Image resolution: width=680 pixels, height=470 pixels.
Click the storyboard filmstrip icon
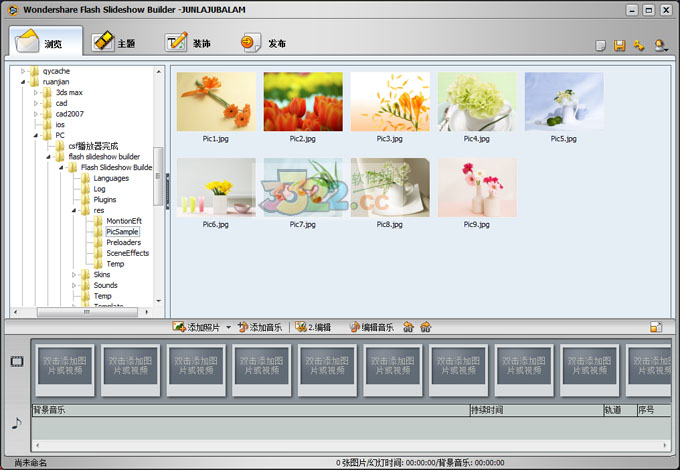16,361
